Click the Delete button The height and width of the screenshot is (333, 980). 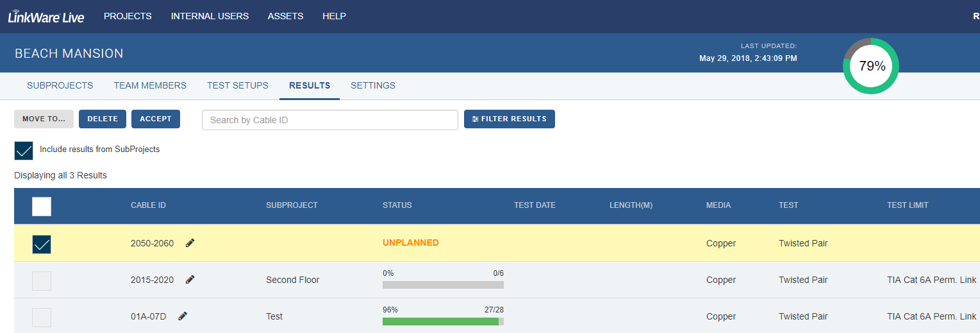click(103, 119)
